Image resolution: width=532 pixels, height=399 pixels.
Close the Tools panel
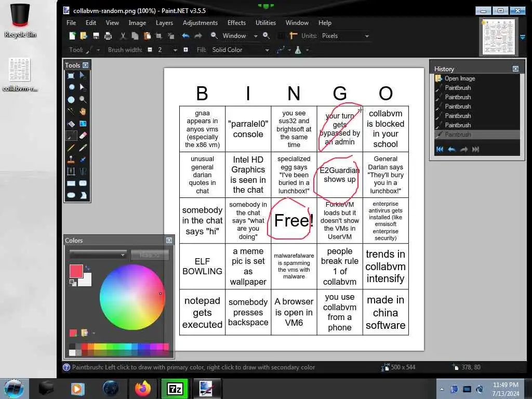click(x=86, y=65)
